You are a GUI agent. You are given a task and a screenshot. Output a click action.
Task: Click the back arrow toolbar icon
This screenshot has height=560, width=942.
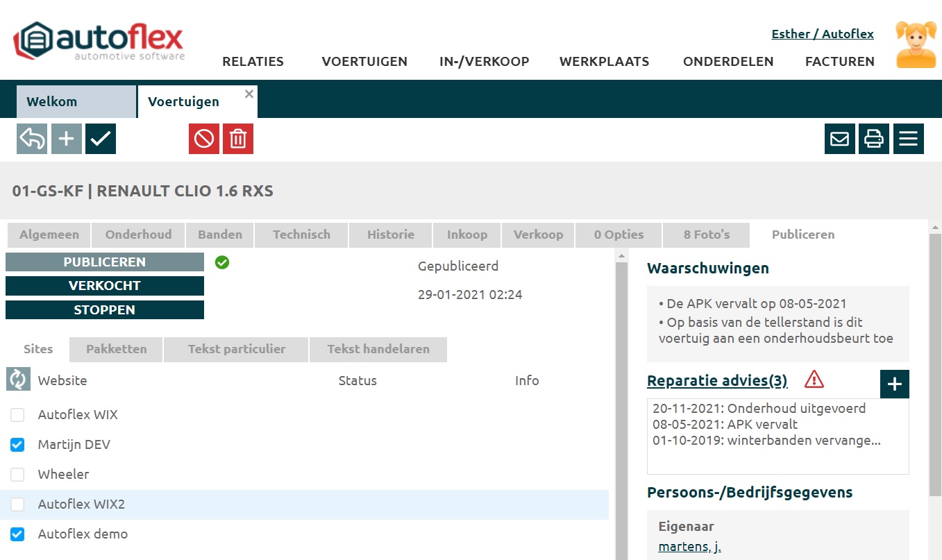pos(32,139)
